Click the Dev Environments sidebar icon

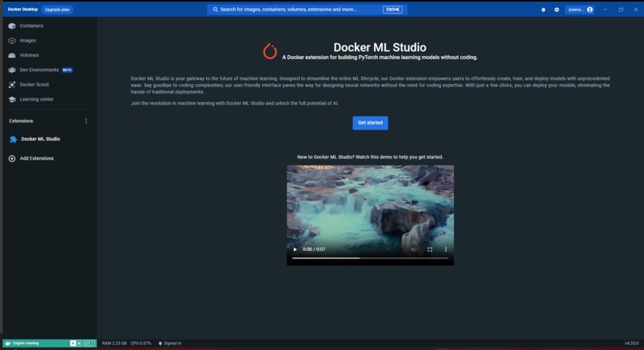coord(12,70)
